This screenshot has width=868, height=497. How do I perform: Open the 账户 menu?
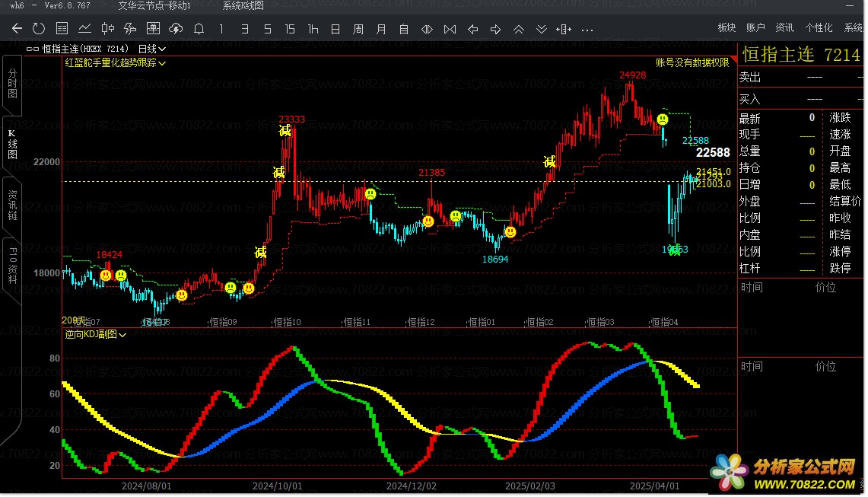coord(755,27)
